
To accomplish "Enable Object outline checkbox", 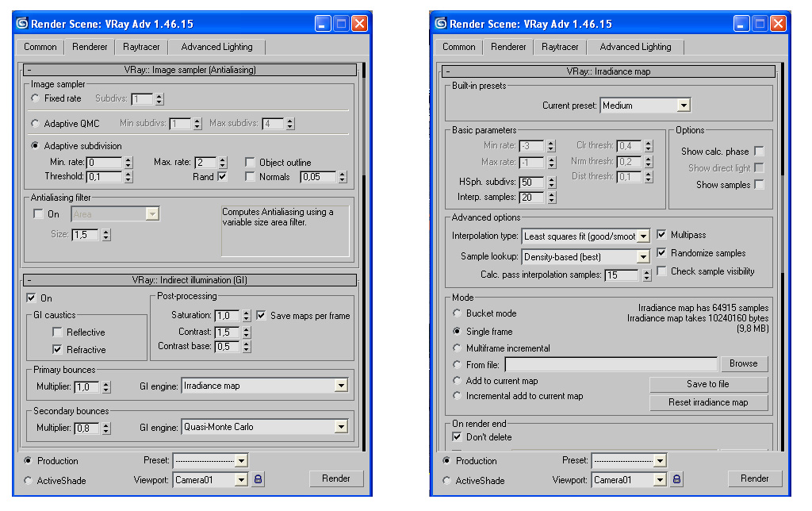I will click(250, 162).
